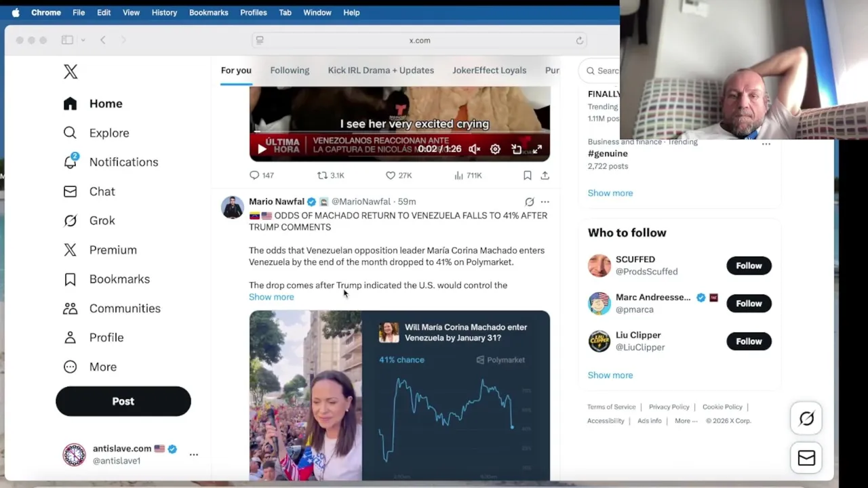The width and height of the screenshot is (868, 488).
Task: Open options for #genuine trend
Action: tap(766, 144)
